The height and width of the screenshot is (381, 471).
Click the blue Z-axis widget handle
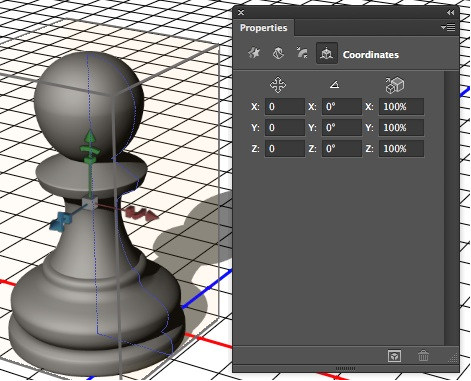(61, 221)
